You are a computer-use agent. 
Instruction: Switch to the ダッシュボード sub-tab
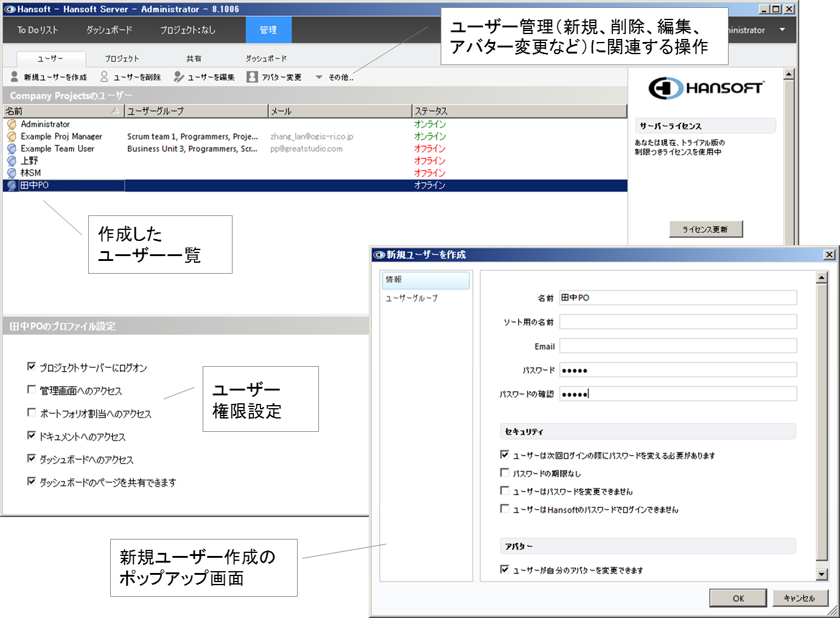point(266,58)
